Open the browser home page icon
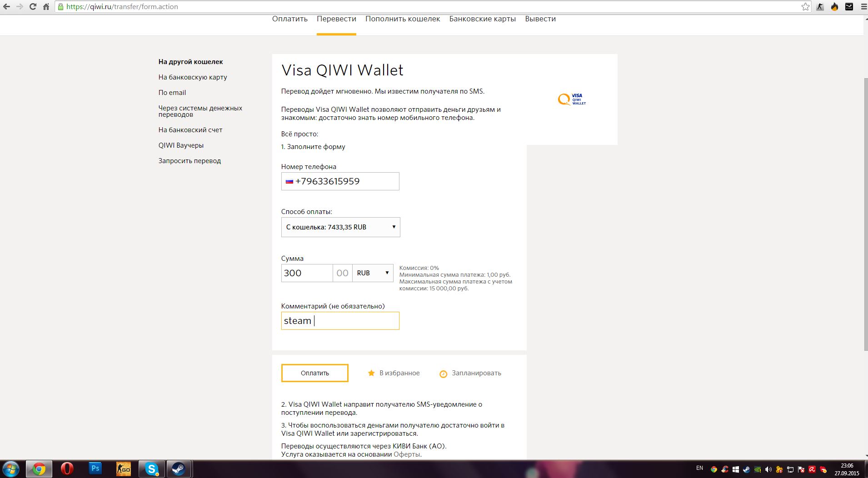Image resolution: width=868 pixels, height=478 pixels. click(x=46, y=6)
